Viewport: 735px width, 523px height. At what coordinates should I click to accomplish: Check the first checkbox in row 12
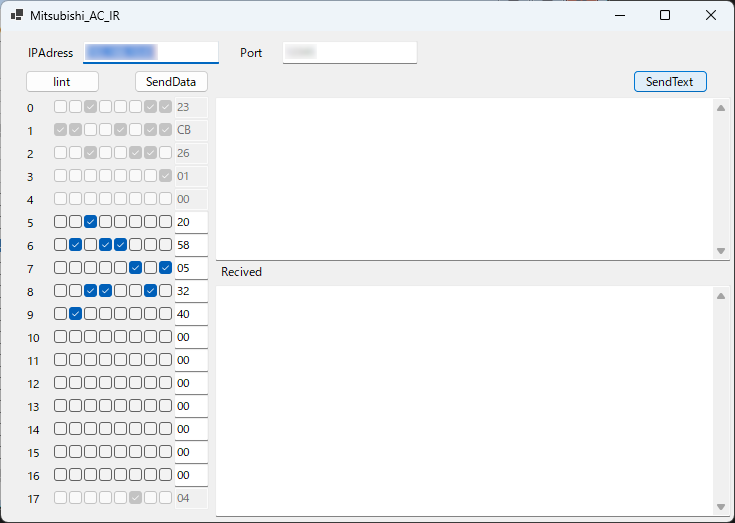[x=60, y=382]
